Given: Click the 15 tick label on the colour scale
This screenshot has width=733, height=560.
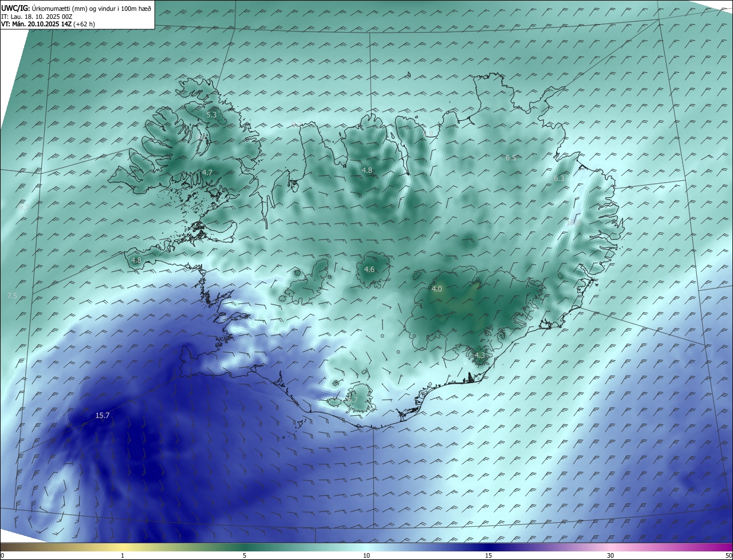Looking at the screenshot, I should point(488,555).
